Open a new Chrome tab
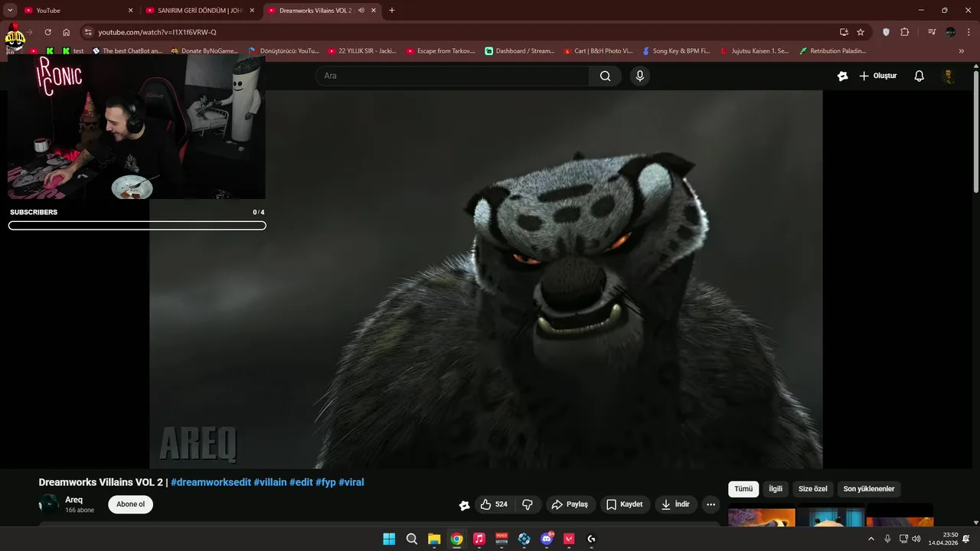 tap(392, 11)
